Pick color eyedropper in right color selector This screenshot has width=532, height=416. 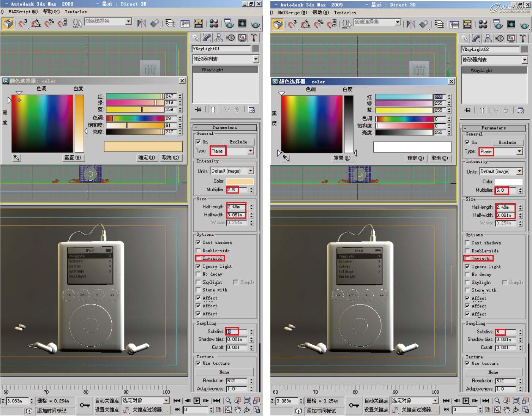point(286,158)
